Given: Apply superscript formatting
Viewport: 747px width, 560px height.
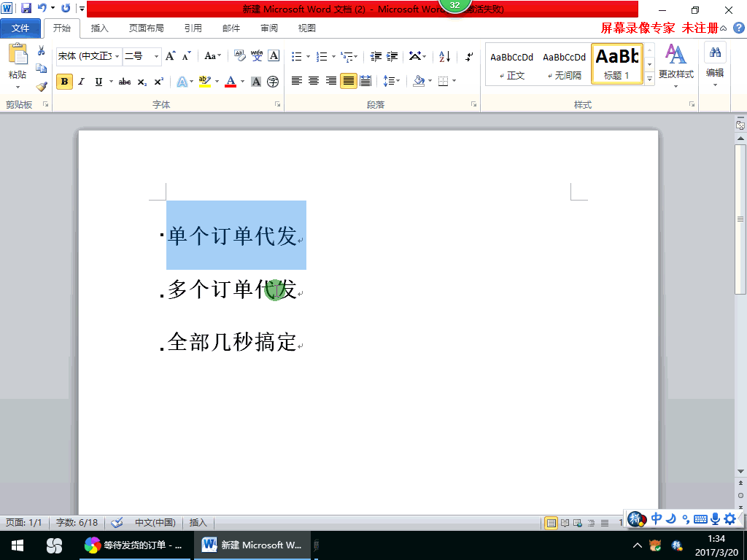Looking at the screenshot, I should pyautogui.click(x=158, y=82).
